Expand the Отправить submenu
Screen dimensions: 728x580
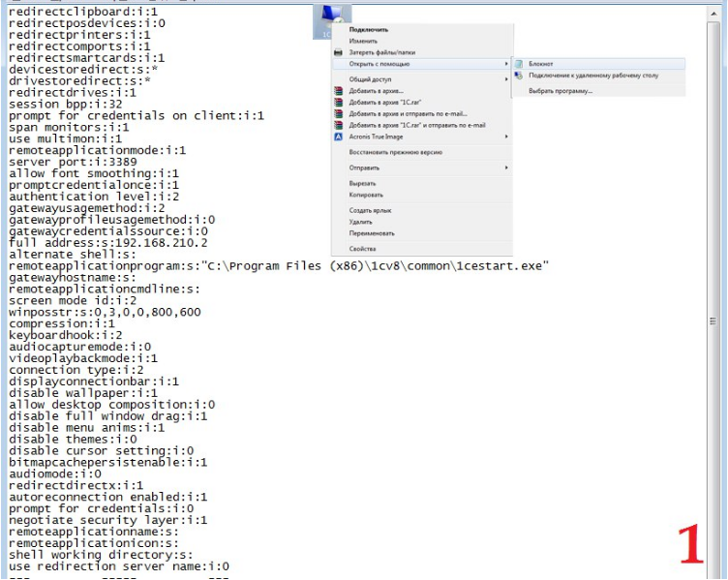(505, 168)
